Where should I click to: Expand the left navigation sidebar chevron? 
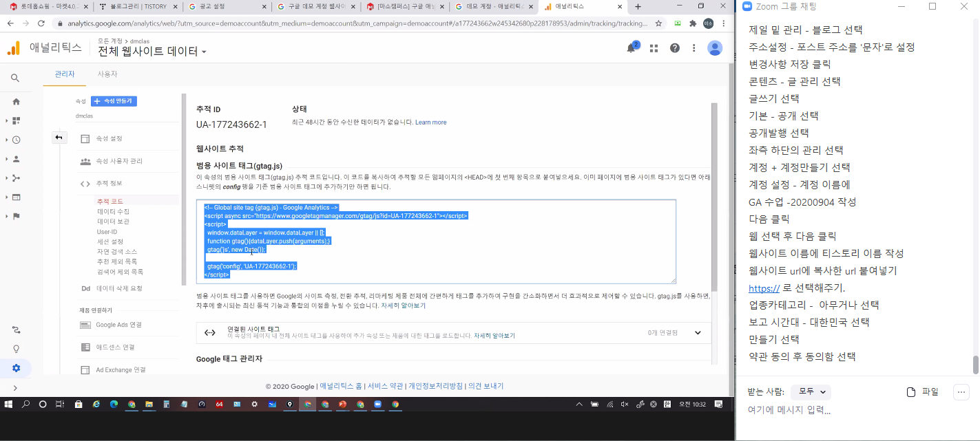15,388
